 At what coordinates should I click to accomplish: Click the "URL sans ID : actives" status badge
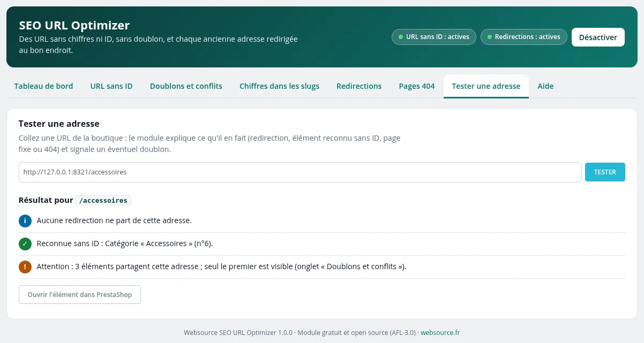pos(433,37)
